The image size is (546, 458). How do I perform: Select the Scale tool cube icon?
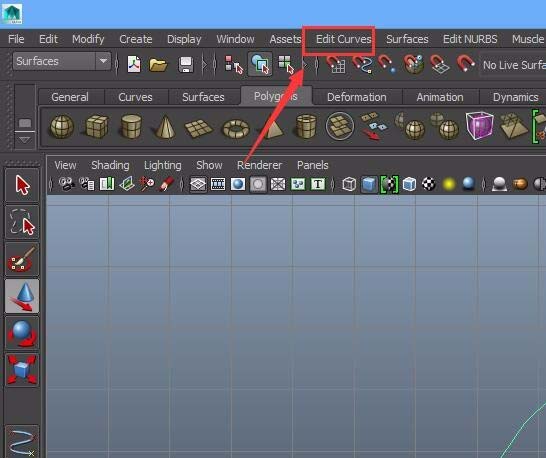coord(22,370)
